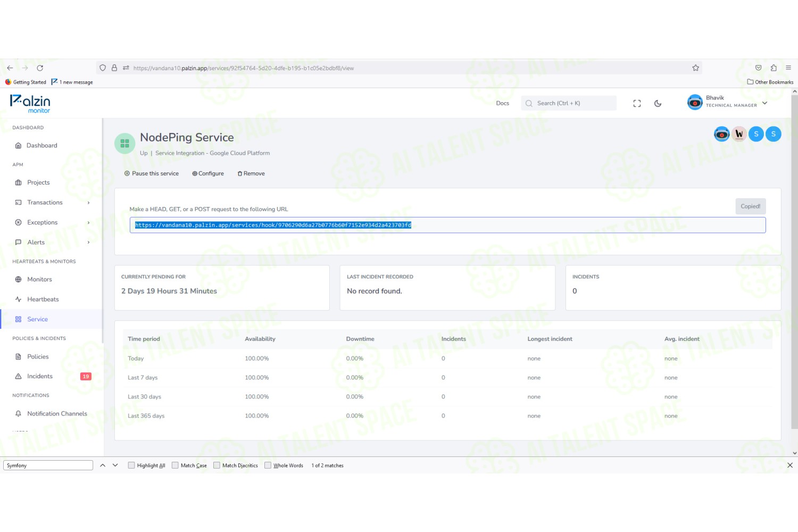Open the Alerts sidebar item
This screenshot has width=798, height=532.
click(x=36, y=243)
